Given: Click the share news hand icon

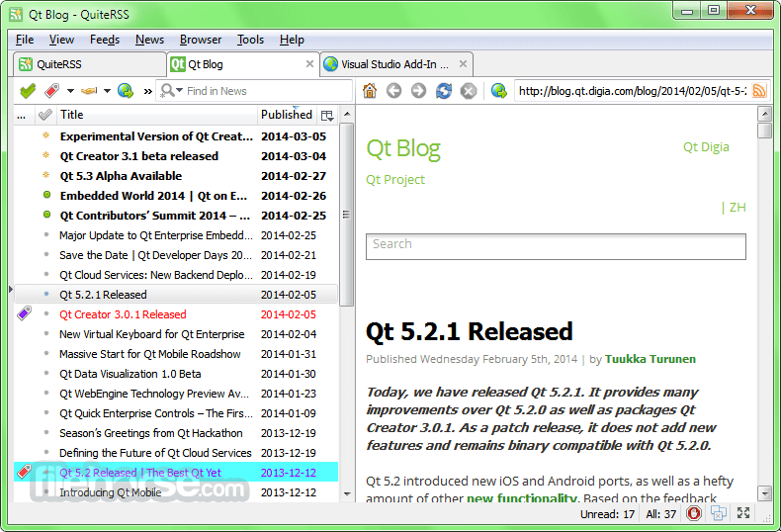Looking at the screenshot, I should pyautogui.click(x=89, y=91).
